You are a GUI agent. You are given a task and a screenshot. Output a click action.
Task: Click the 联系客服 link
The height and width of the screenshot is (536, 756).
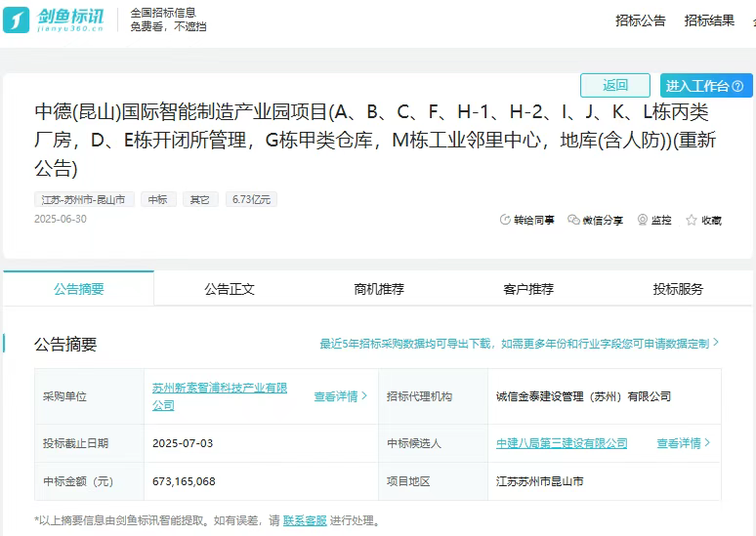coord(305,520)
